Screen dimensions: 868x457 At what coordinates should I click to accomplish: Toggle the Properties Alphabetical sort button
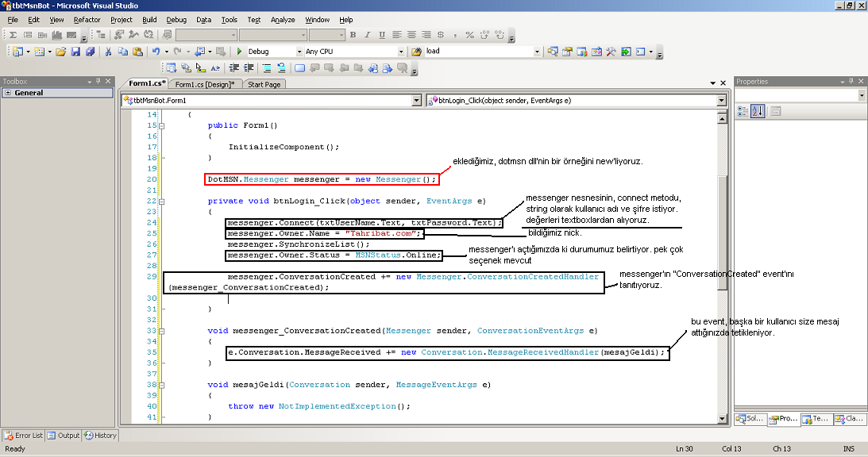pos(757,111)
